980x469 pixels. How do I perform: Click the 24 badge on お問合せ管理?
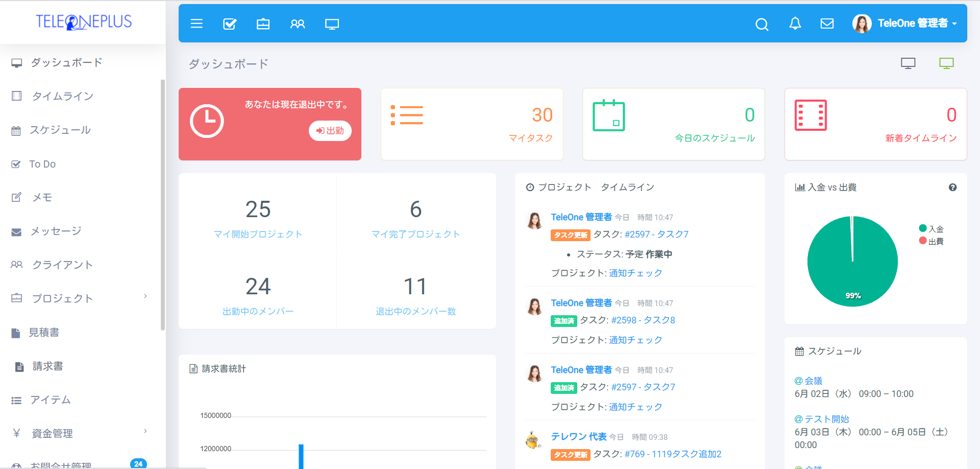pos(138,463)
